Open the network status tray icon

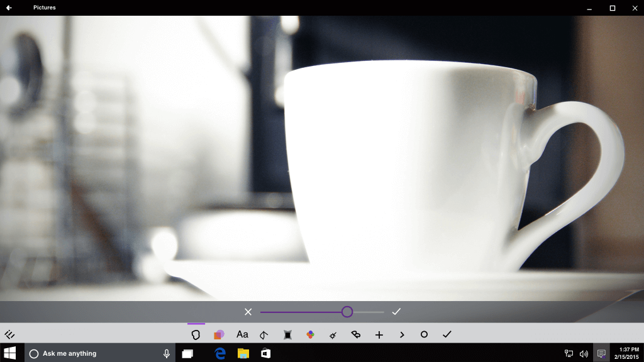pyautogui.click(x=569, y=353)
